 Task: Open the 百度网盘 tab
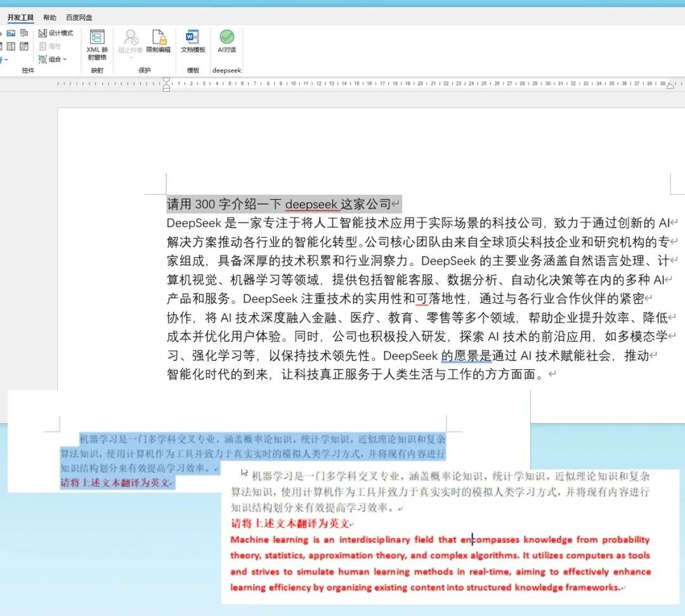79,18
